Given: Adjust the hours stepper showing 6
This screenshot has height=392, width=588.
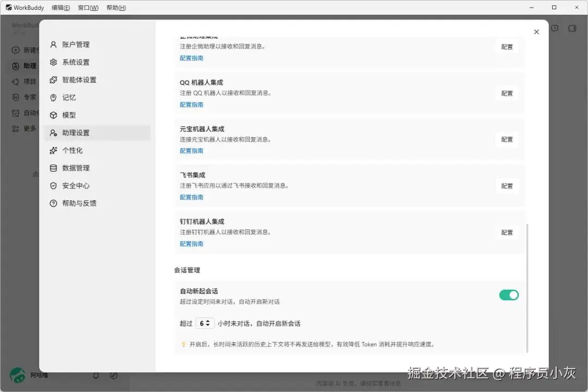Looking at the screenshot, I should point(205,323).
